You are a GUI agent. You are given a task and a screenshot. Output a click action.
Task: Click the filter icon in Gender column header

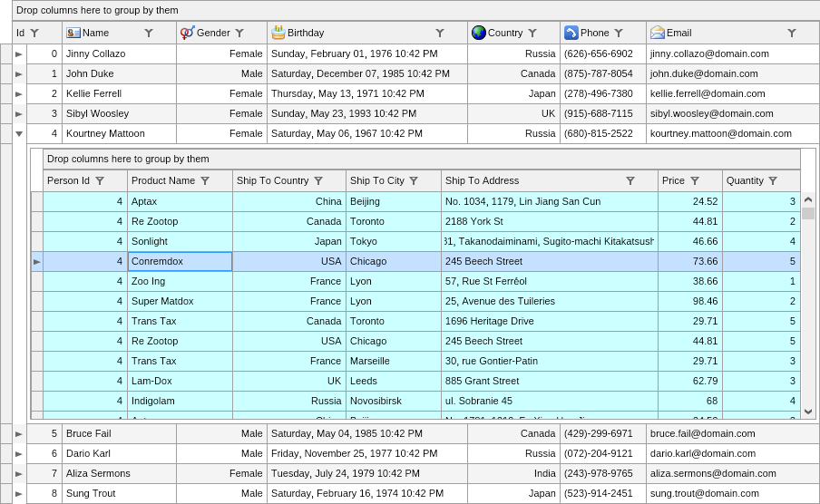[x=239, y=33]
